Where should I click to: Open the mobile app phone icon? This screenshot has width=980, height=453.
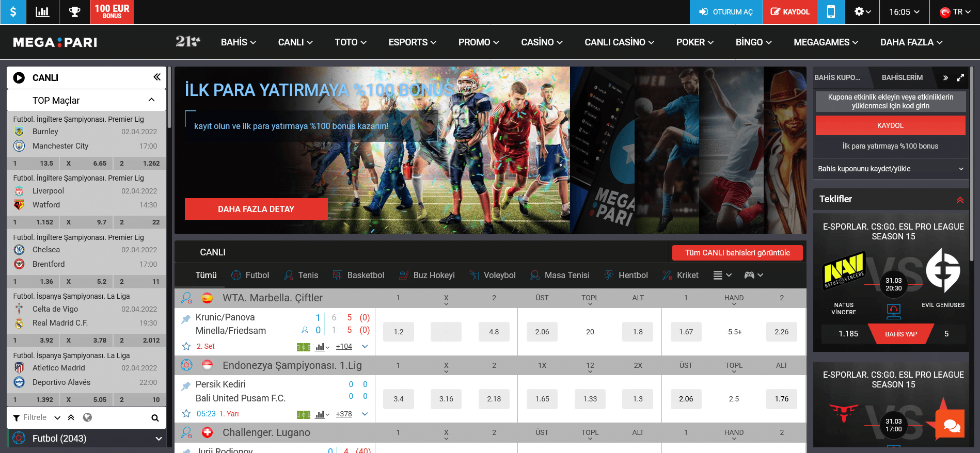[831, 12]
